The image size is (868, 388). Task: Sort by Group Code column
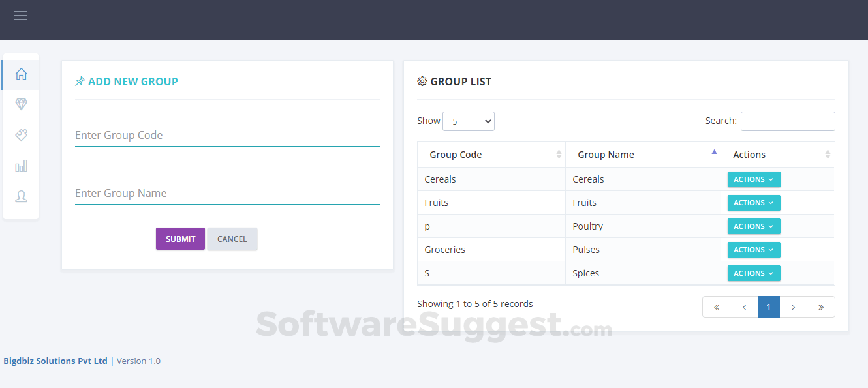click(491, 155)
